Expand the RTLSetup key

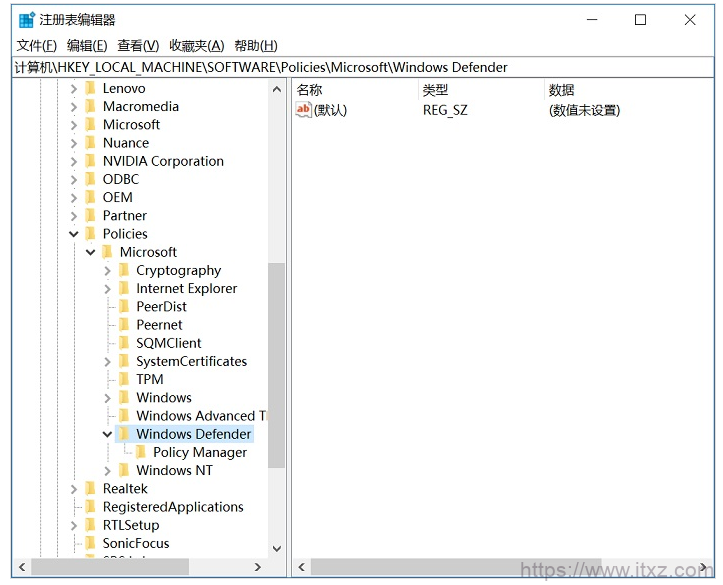coord(74,525)
